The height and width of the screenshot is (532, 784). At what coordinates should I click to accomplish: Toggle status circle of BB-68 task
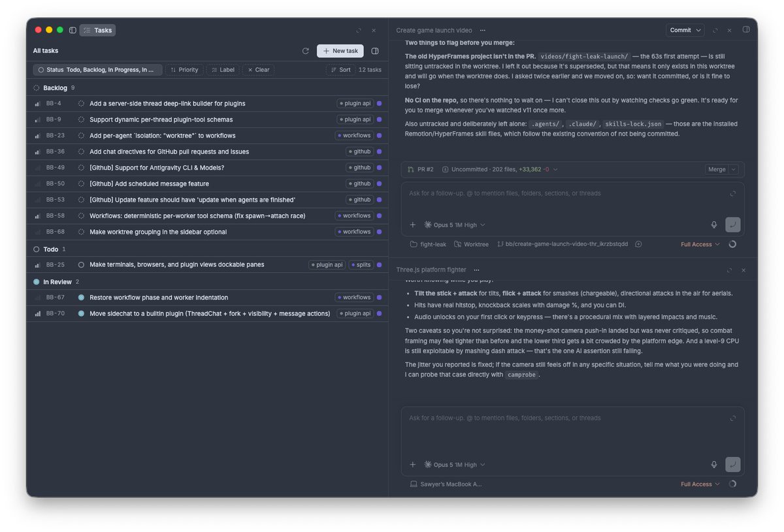click(x=81, y=232)
